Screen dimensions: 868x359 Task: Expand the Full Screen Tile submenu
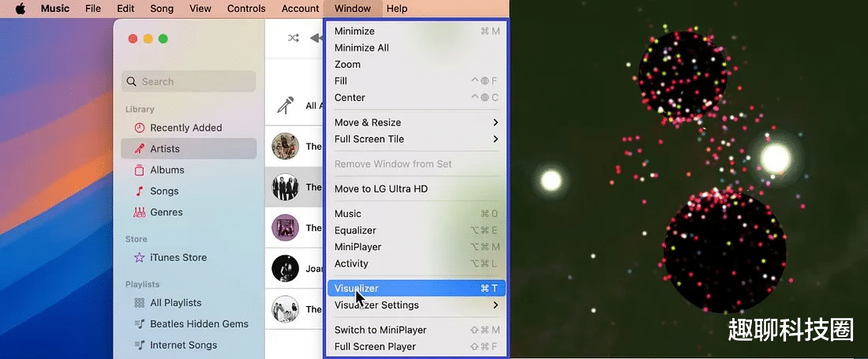pos(417,139)
